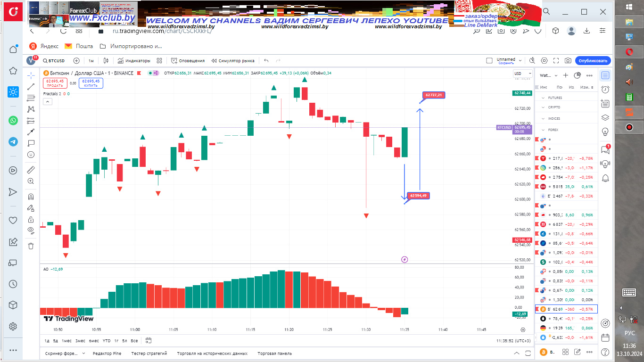Click the blue КУПИТЬ buy button
The height and width of the screenshot is (362, 644).
(x=91, y=83)
